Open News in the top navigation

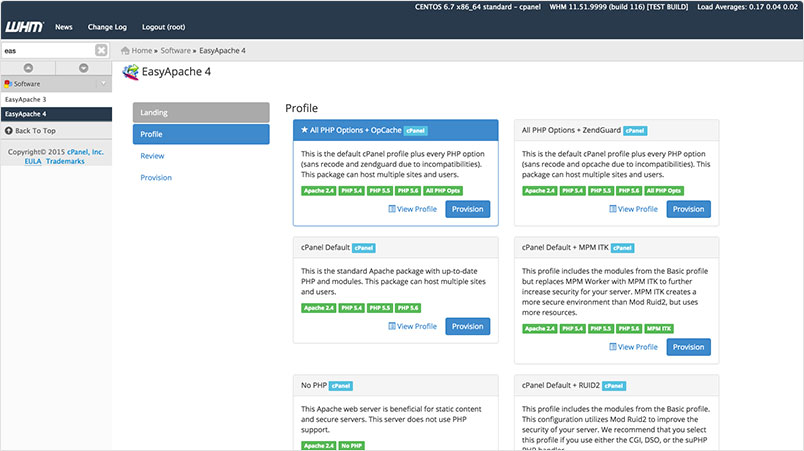pyautogui.click(x=64, y=27)
